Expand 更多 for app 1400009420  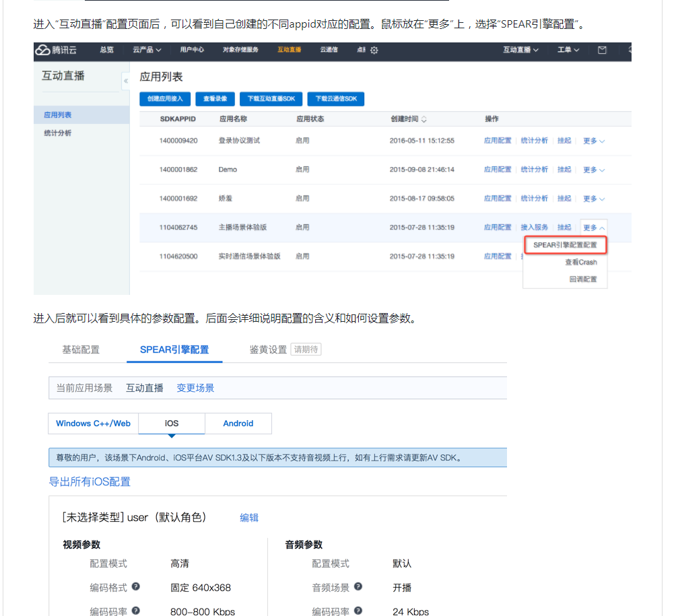coord(594,141)
